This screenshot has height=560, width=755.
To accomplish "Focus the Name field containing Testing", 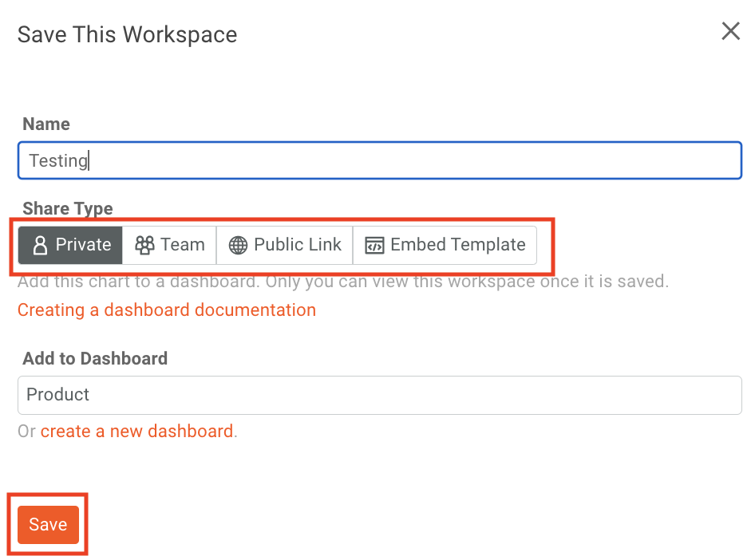I will [379, 160].
